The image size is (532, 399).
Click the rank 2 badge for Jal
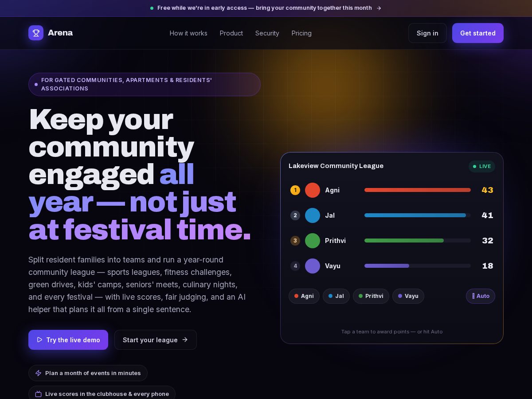[x=295, y=215]
